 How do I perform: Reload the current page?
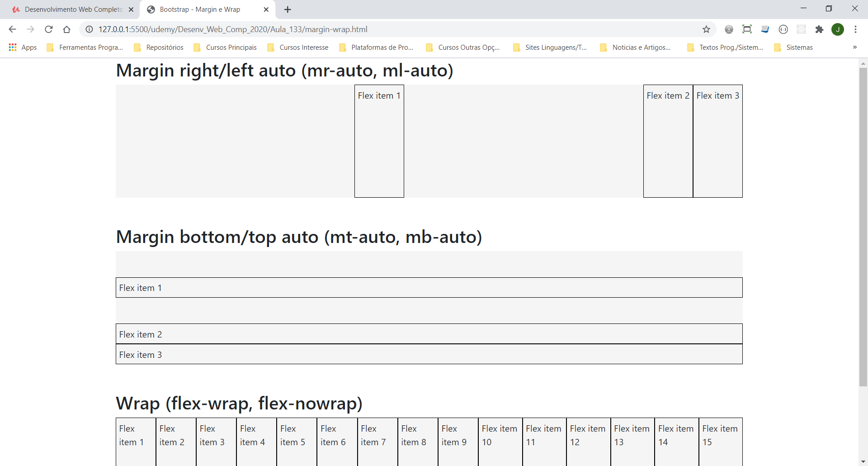pos(48,29)
